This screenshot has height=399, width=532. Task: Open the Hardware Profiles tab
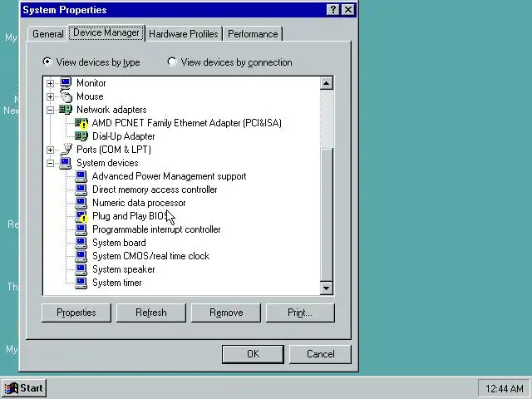tap(184, 34)
